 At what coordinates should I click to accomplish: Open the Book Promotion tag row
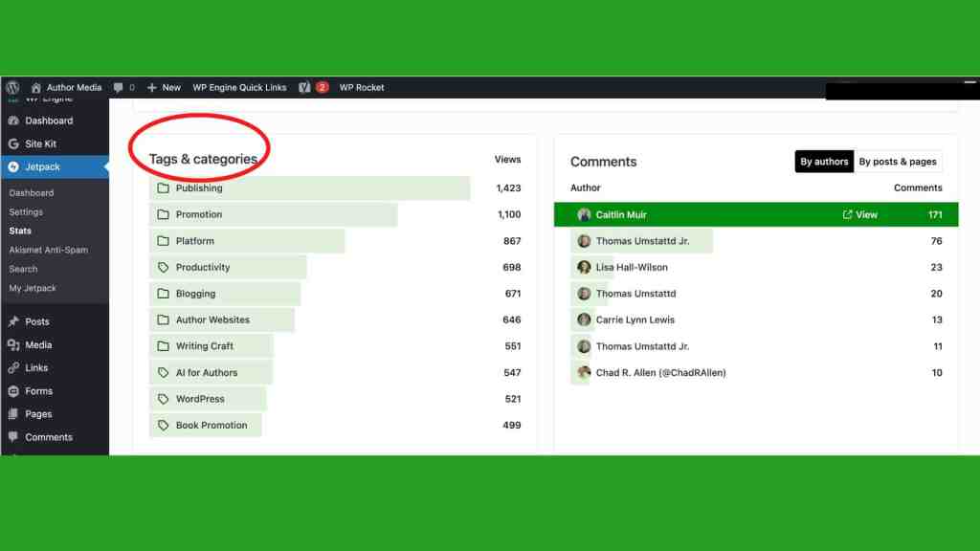(x=336, y=426)
